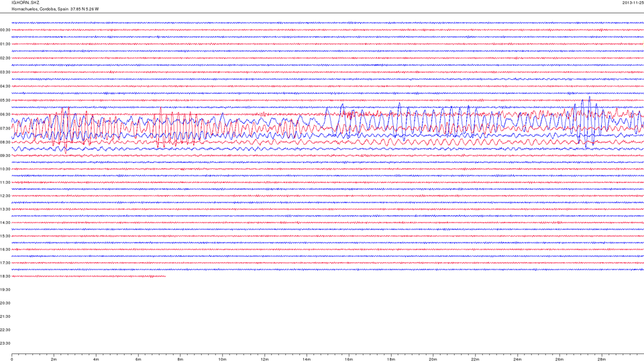Select the 20:30 time label
The width and height of the screenshot is (644, 362).
5,303
